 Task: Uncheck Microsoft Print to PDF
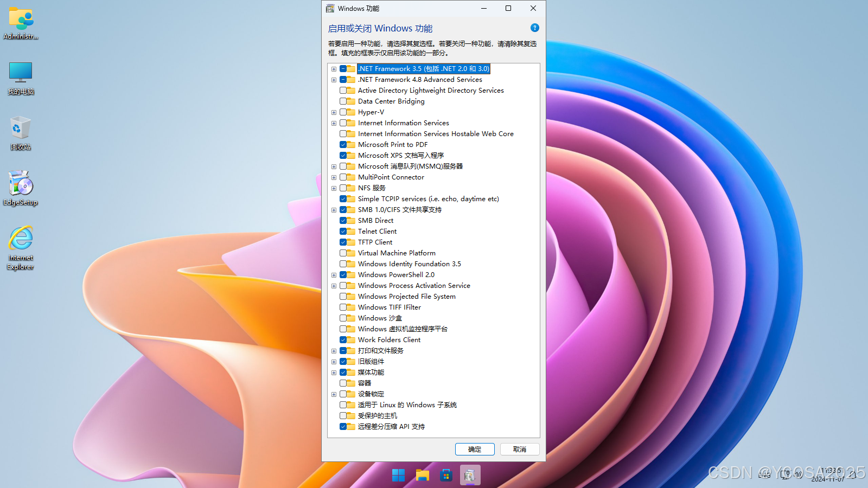(x=343, y=145)
